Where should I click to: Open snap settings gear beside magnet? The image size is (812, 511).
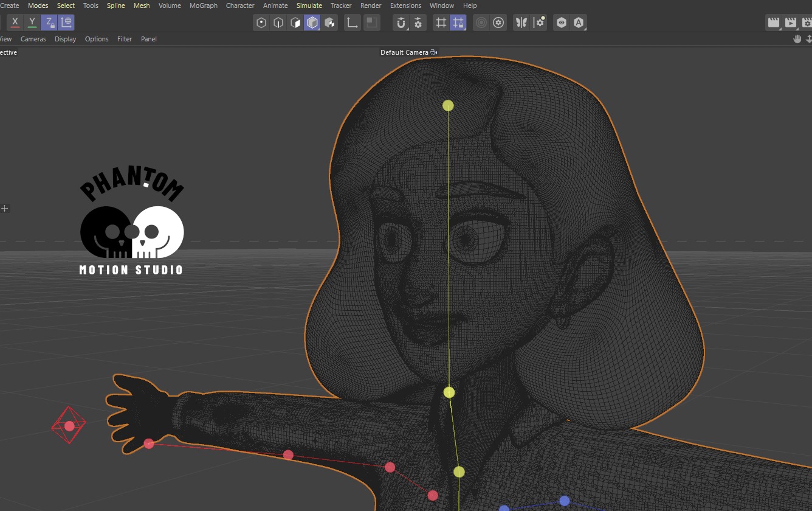[x=418, y=23]
